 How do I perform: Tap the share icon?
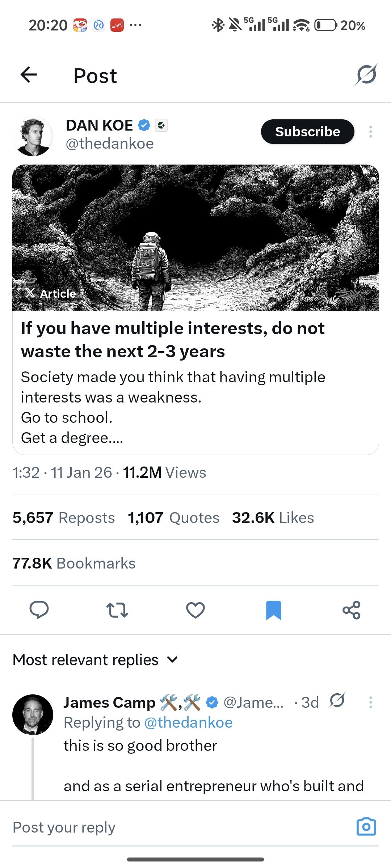pyautogui.click(x=352, y=610)
